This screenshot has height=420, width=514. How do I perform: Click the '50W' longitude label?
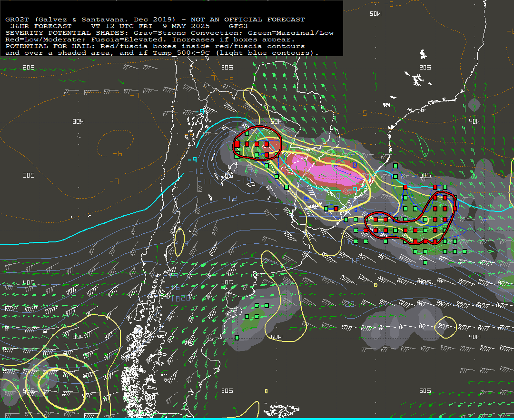pos(376,14)
